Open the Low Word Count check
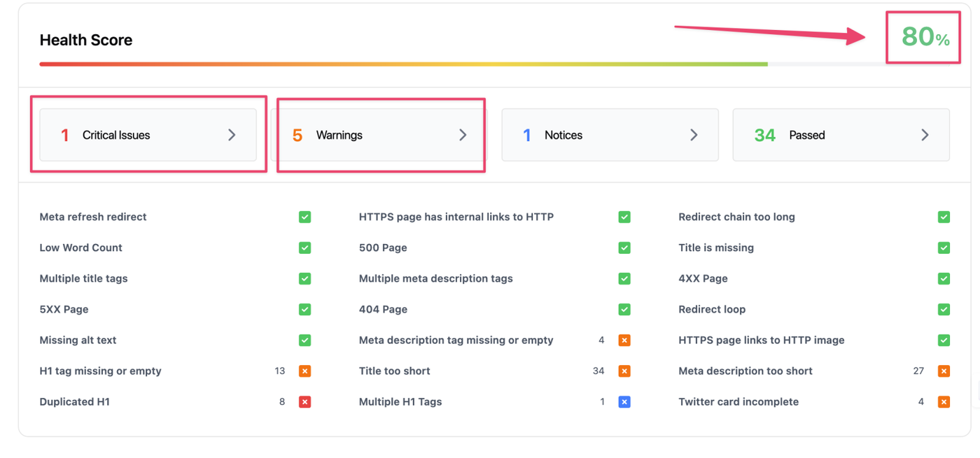Image resolution: width=980 pixels, height=458 pixels. coord(81,248)
